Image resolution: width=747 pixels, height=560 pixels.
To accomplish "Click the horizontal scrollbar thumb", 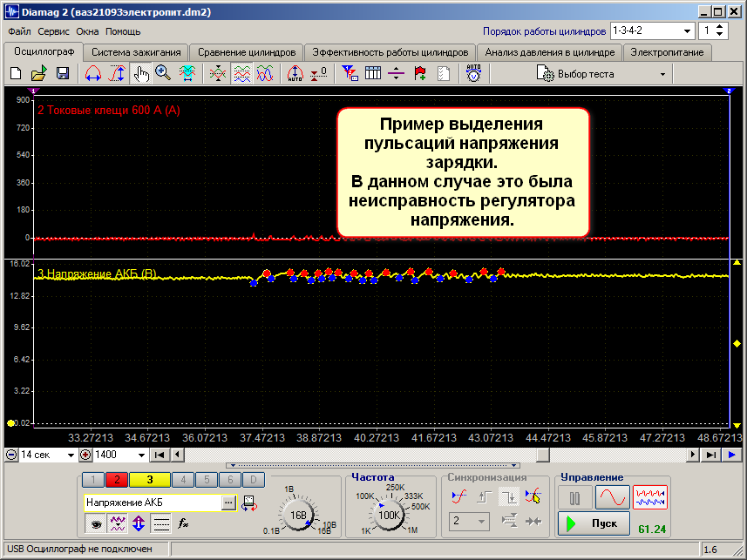I will (543, 455).
